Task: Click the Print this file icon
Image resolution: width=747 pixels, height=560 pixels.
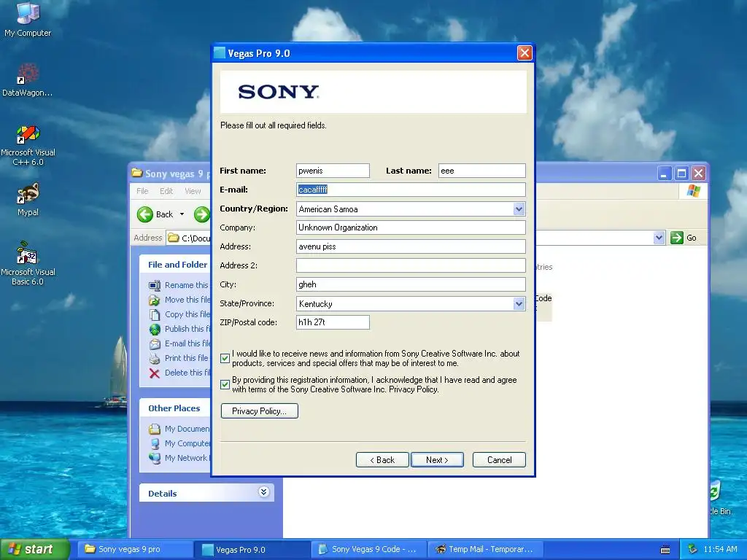Action: (155, 358)
